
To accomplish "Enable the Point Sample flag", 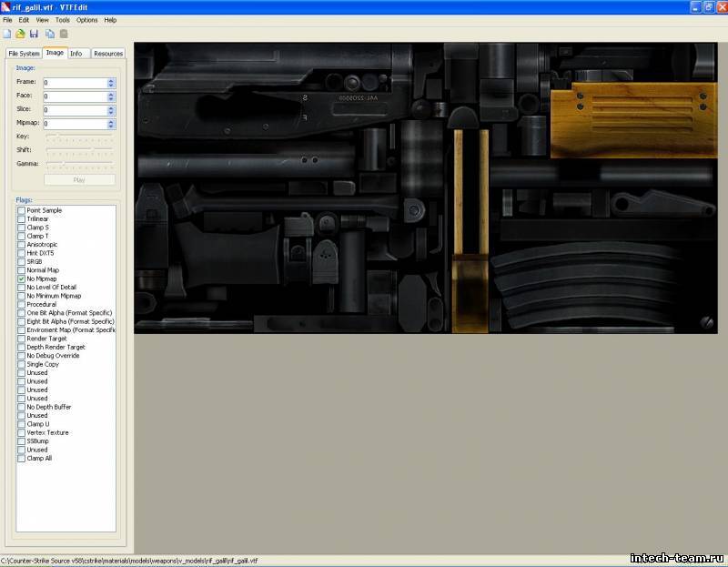I will point(21,210).
